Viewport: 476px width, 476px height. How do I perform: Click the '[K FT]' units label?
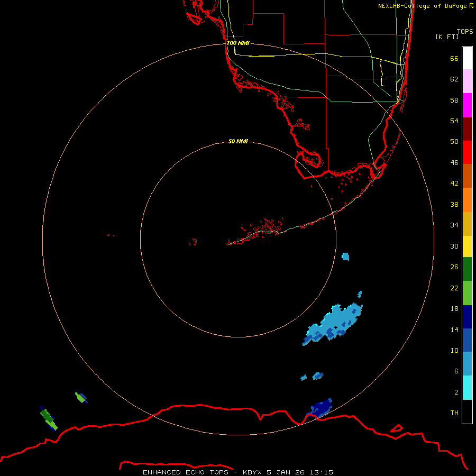(447, 36)
